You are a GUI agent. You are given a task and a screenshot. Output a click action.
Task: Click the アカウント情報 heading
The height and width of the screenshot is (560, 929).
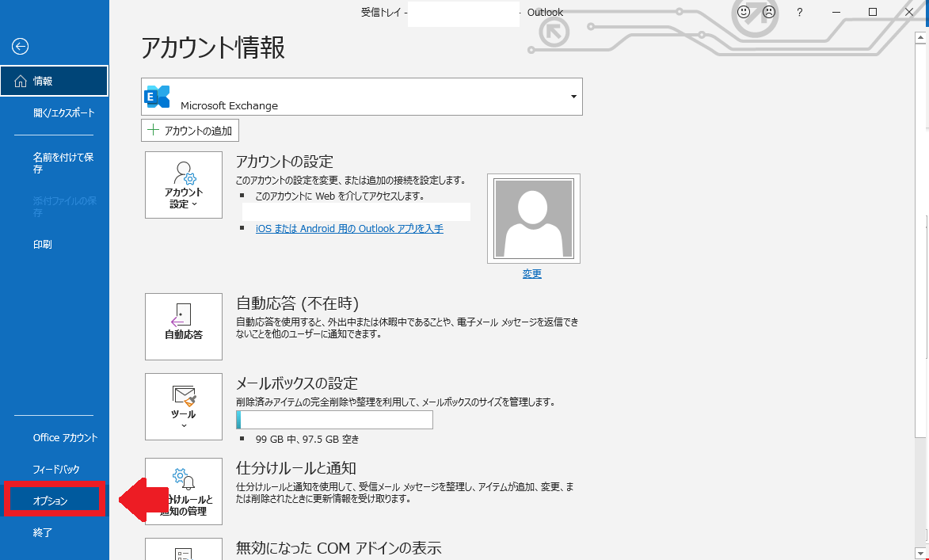pyautogui.click(x=213, y=48)
